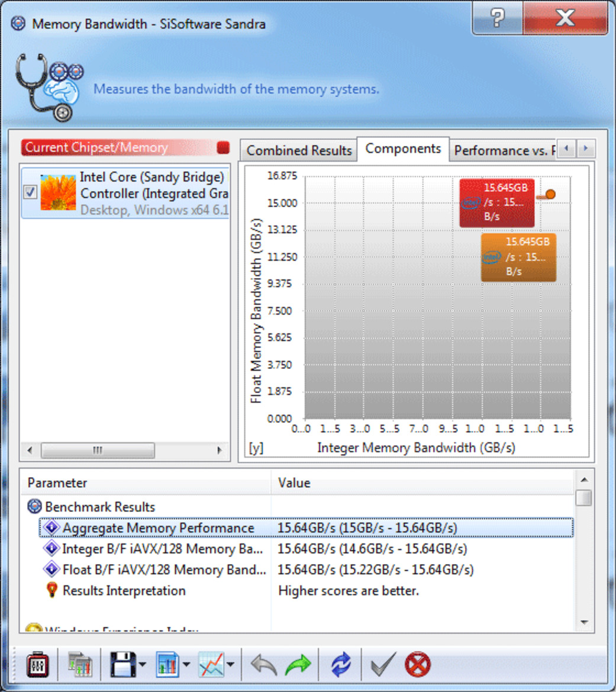
Task: Click the 'Higher scores are better.' text
Action: point(349,591)
